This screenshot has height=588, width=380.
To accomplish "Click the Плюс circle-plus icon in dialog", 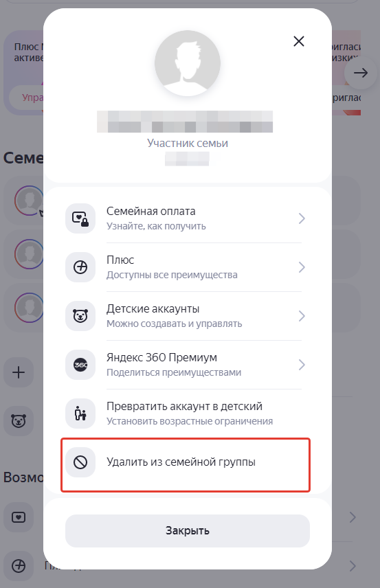I will (x=80, y=267).
